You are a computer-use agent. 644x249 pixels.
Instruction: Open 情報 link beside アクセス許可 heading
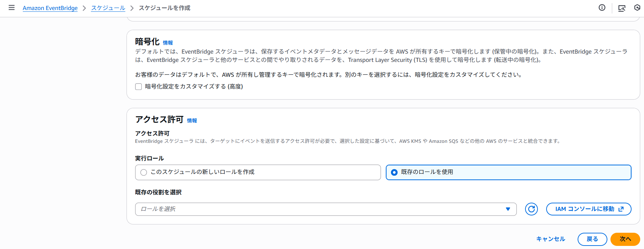pos(192,121)
